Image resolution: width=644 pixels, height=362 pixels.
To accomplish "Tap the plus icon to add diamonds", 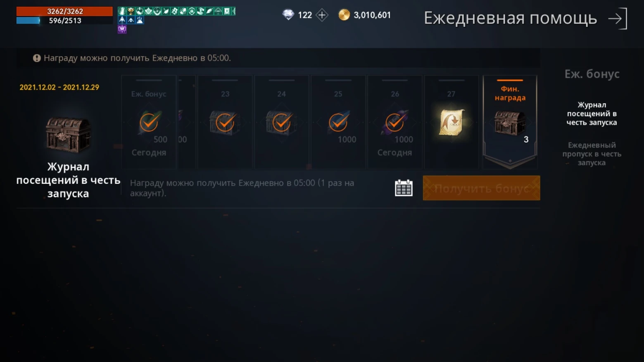I will coord(322,15).
